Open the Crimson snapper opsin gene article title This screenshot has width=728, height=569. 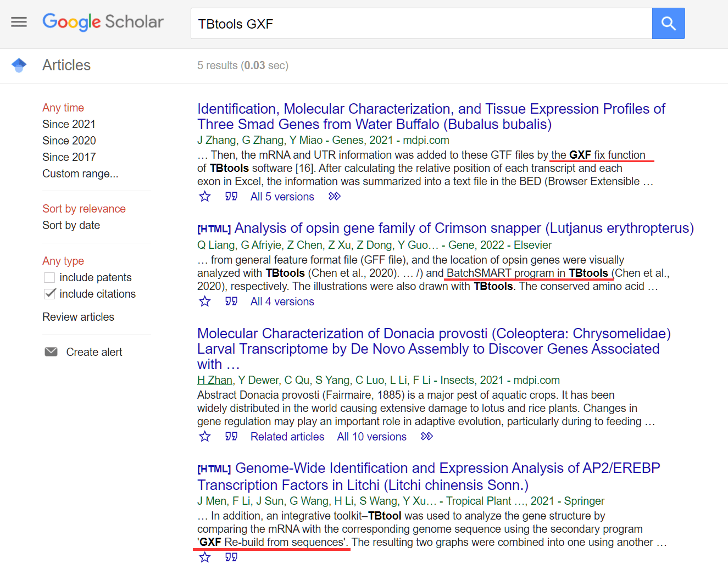(464, 228)
